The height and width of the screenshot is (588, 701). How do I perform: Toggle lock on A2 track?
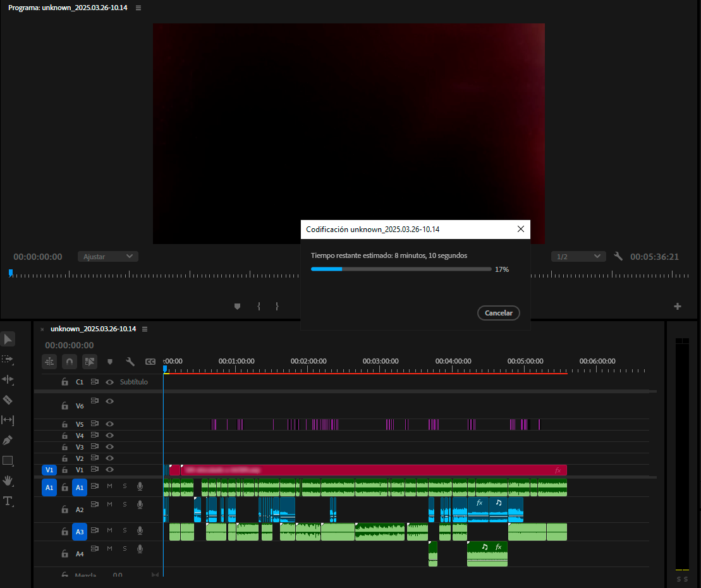65,510
